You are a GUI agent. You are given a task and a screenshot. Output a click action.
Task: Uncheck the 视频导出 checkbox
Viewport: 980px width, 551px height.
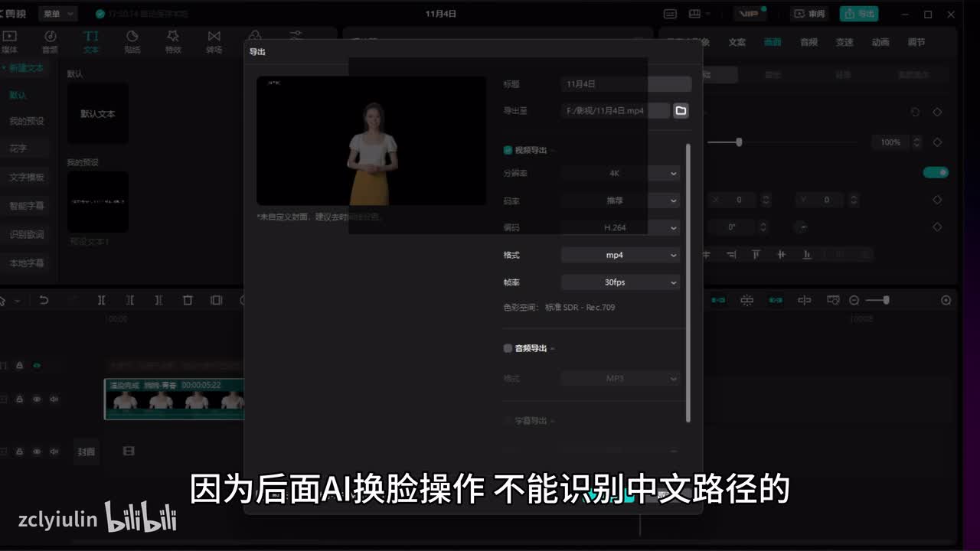coord(508,151)
